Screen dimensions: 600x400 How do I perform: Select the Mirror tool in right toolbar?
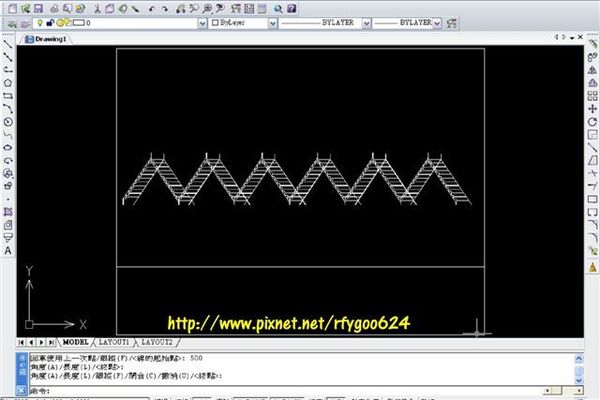[592, 70]
